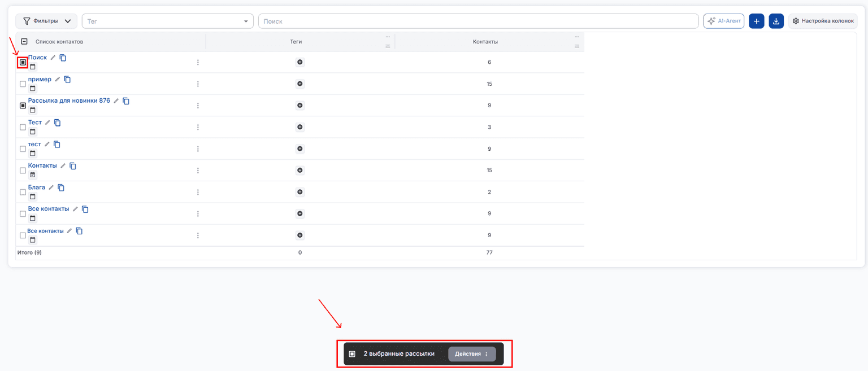Open the Тег combo box
The height and width of the screenshot is (371, 868).
point(168,21)
